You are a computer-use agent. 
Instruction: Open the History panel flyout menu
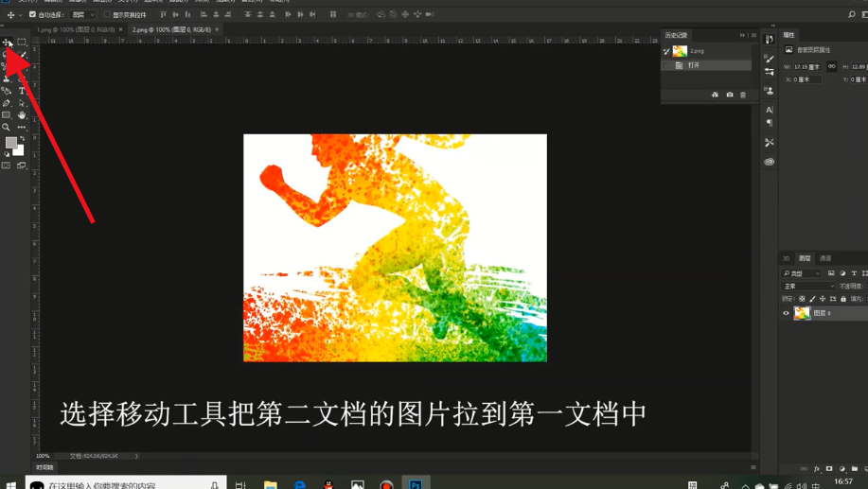tap(753, 35)
